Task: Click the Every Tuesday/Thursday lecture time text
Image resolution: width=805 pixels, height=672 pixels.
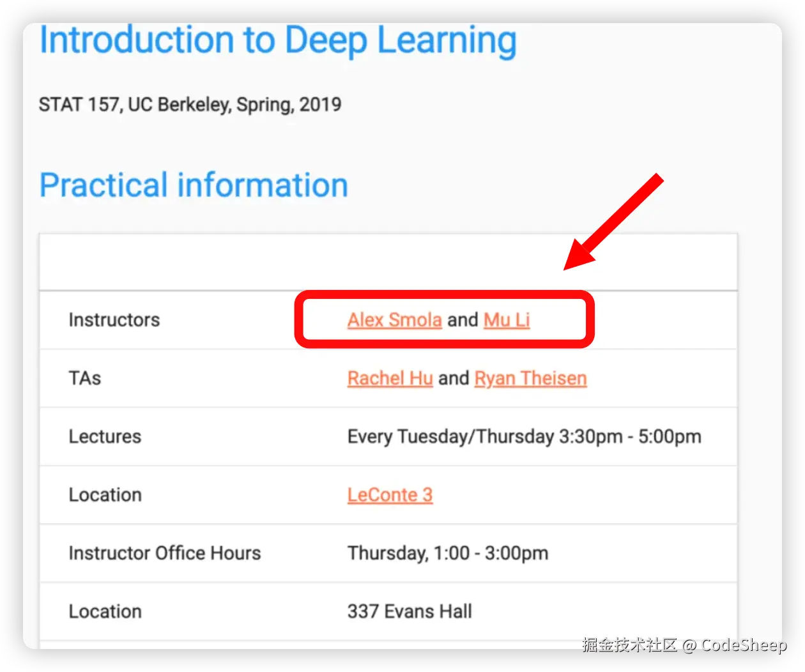Action: click(524, 436)
